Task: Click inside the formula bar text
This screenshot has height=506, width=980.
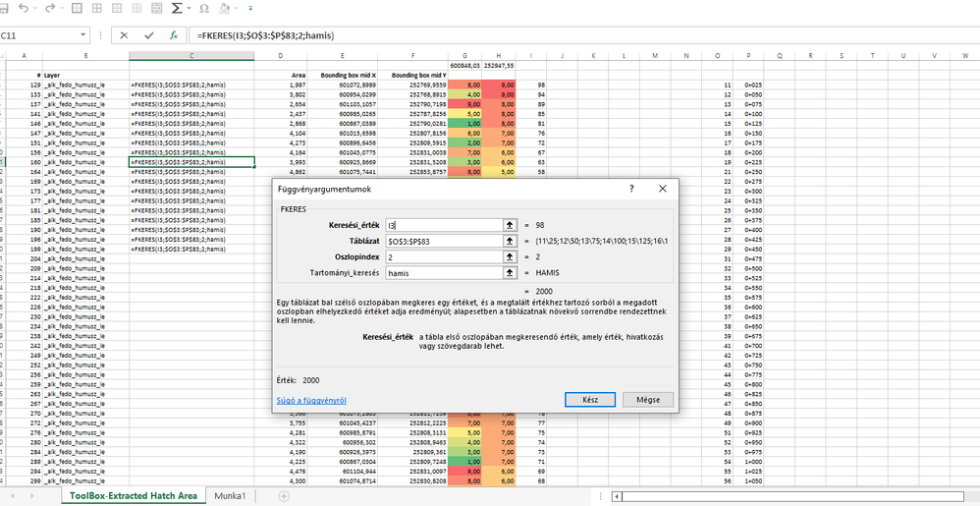Action: [x=584, y=35]
